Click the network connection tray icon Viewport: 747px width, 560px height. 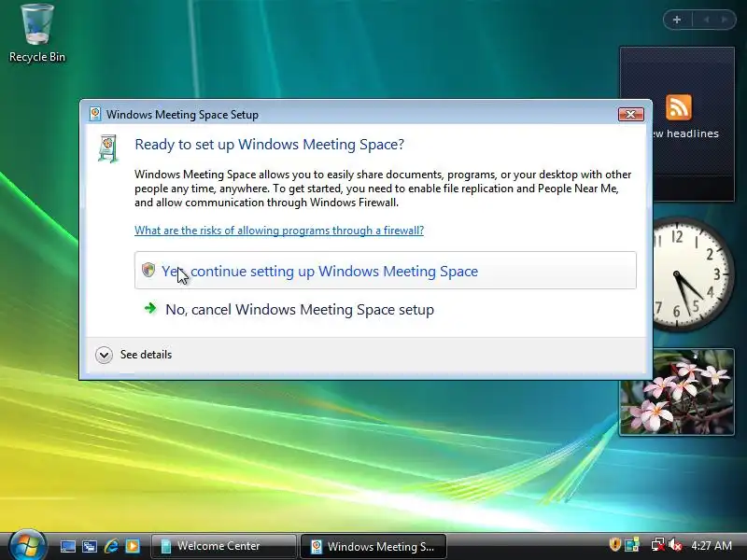pyautogui.click(x=658, y=545)
